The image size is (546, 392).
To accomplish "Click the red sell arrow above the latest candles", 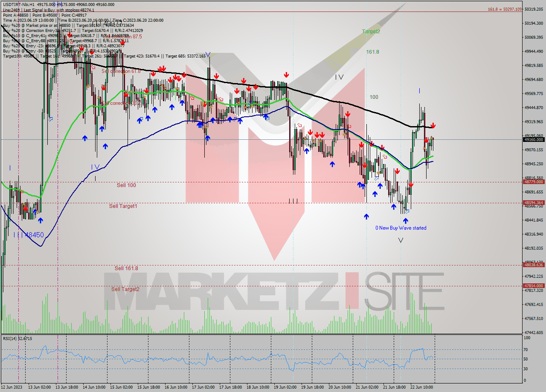I will (x=433, y=126).
